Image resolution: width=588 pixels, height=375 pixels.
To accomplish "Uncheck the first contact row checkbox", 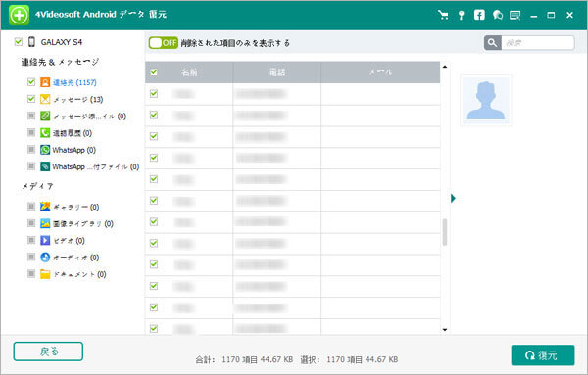I will (x=154, y=93).
